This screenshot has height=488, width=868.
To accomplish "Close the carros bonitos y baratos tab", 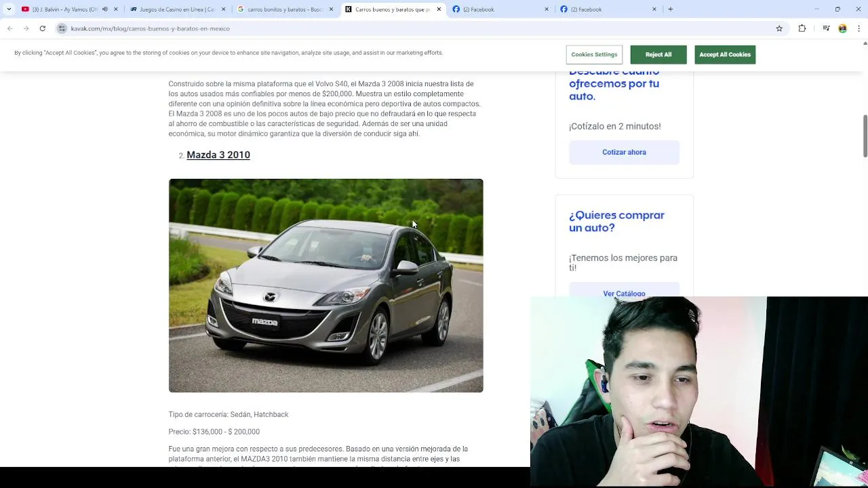I will coord(332,9).
